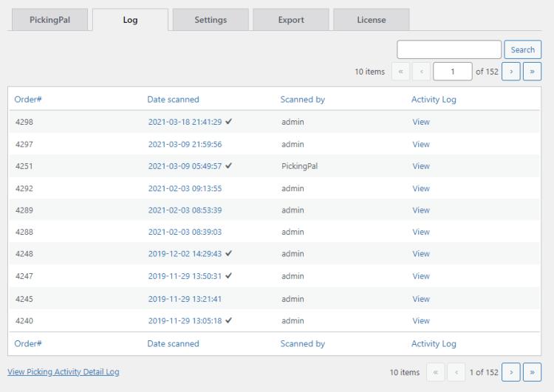
Task: Open View Picking Activity Detail Log link
Action: coord(63,372)
